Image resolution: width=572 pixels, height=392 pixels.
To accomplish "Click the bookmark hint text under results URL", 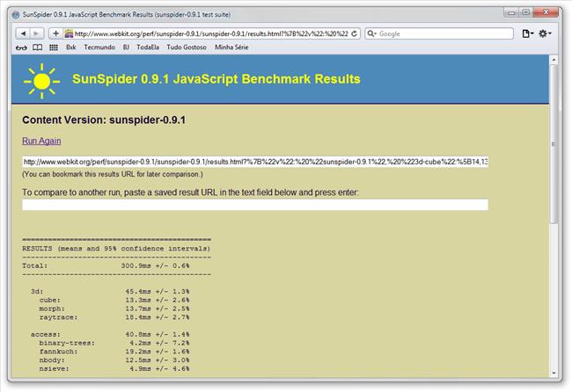I will click(113, 174).
